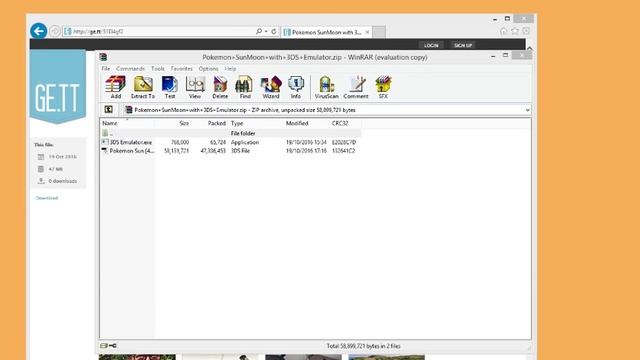Open the Tools menu
This screenshot has height=360, width=640.
pos(158,69)
